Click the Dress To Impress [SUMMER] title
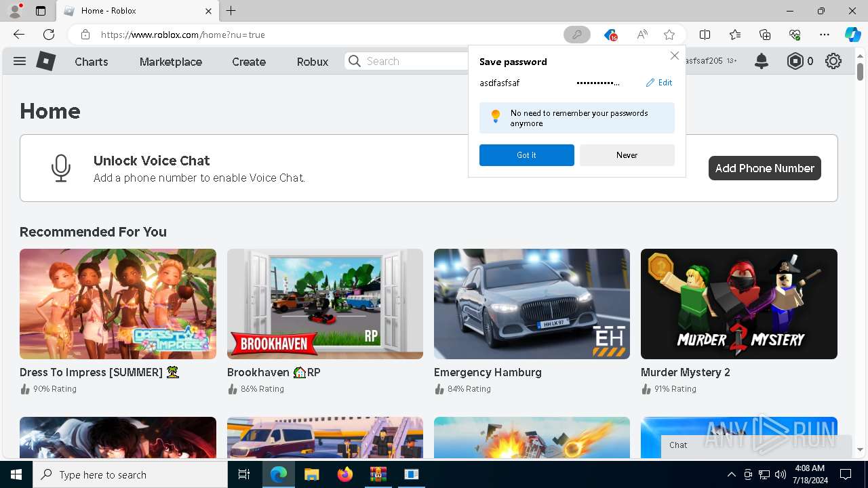 [99, 372]
